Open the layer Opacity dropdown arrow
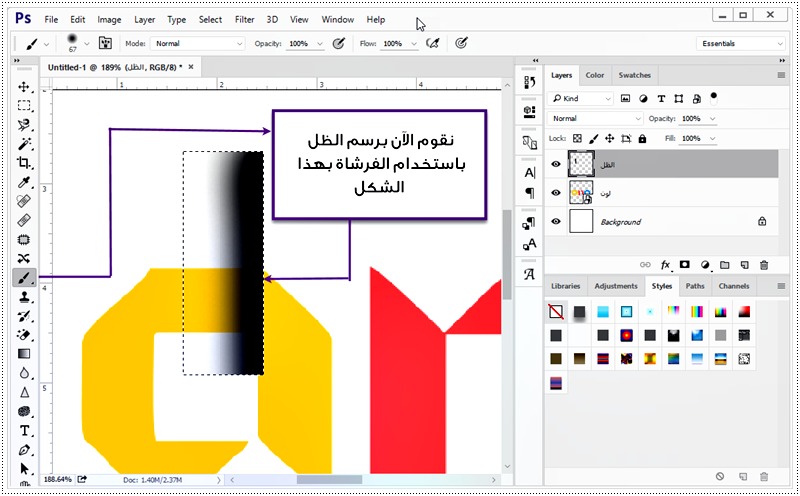800x496 pixels. (713, 118)
